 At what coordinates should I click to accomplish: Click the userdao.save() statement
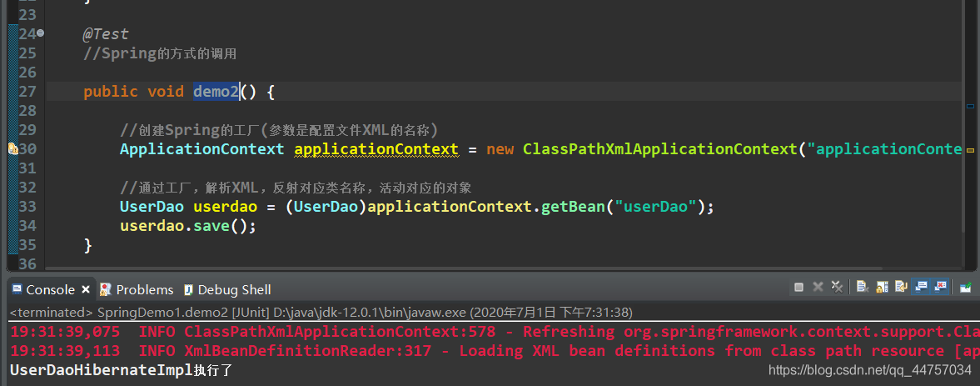[188, 226]
